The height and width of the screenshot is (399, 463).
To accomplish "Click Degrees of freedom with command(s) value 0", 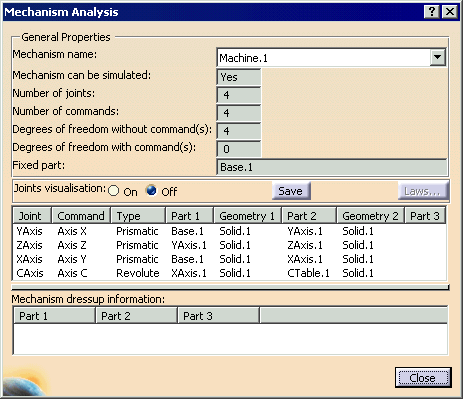I will tap(239, 149).
